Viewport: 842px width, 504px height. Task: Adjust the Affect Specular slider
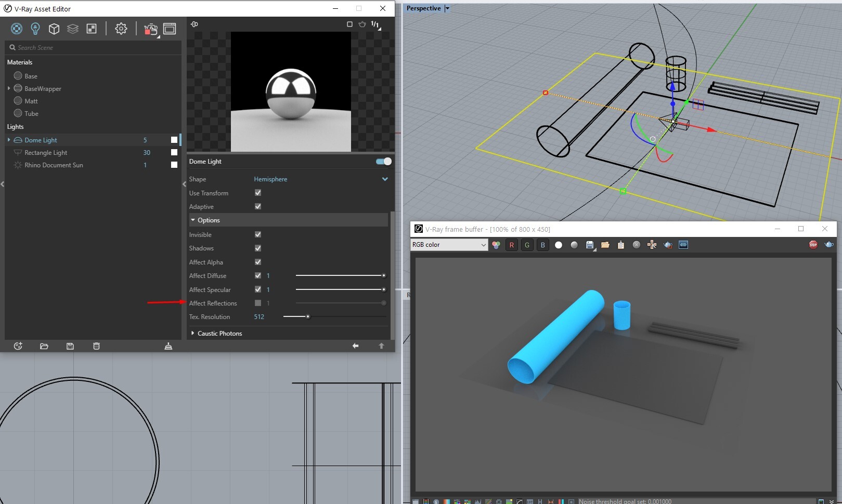(340, 289)
